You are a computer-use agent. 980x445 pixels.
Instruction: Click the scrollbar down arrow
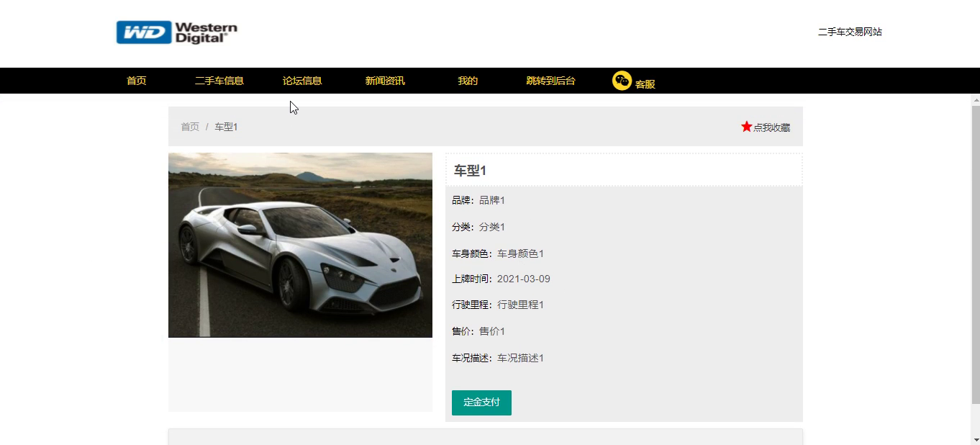point(976,439)
